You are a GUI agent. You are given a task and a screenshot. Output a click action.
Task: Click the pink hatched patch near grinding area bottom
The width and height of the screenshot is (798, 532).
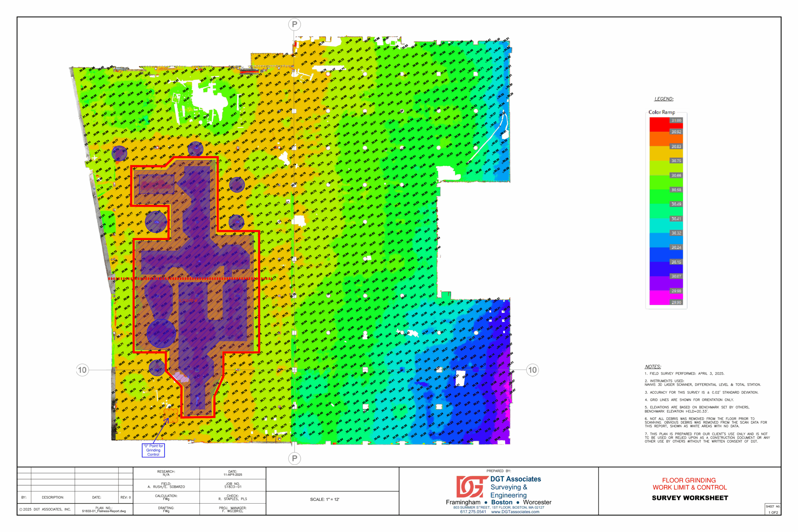click(x=181, y=377)
